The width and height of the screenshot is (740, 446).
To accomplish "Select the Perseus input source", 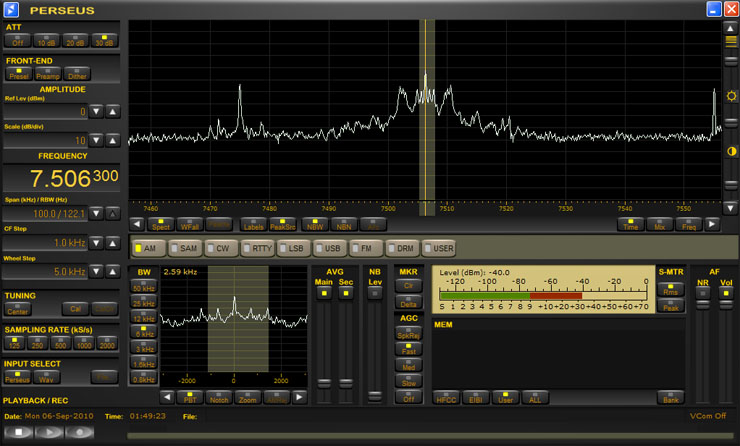I will 17,377.
